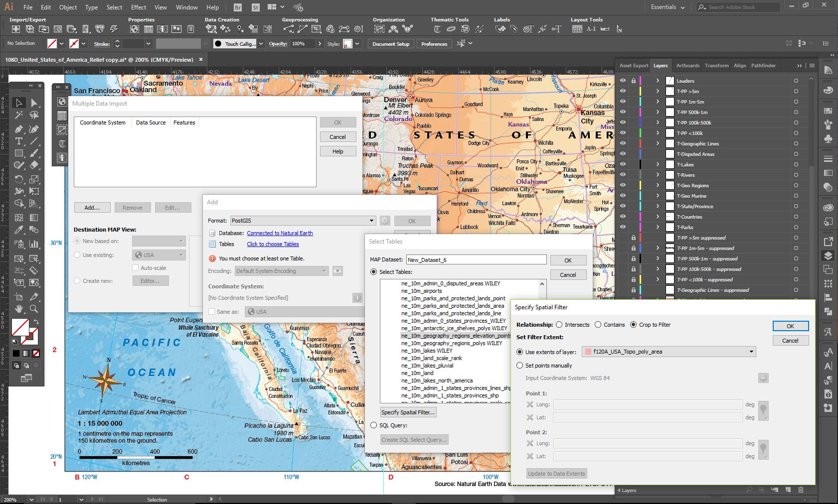Click the Fill box in the Tools panel
This screenshot has height=504, width=838.
click(x=20, y=328)
